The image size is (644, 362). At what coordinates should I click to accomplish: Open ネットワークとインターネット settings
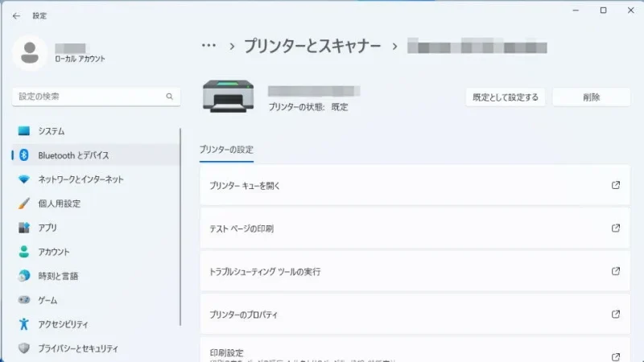(80, 179)
